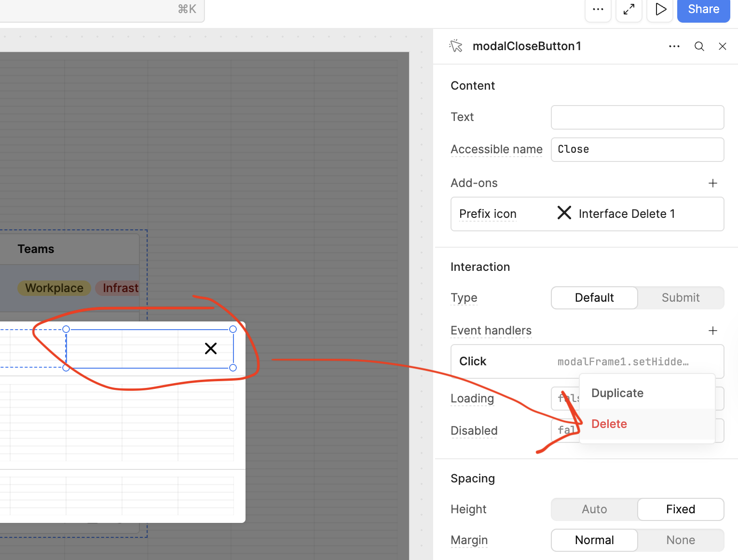738x560 pixels.
Task: Set Margin to None
Action: coord(680,540)
